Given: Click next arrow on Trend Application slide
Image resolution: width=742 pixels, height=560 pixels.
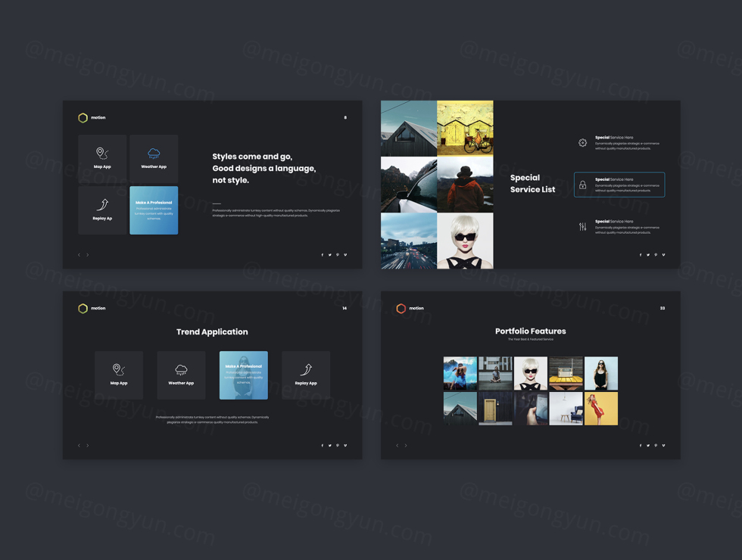Looking at the screenshot, I should 88,446.
